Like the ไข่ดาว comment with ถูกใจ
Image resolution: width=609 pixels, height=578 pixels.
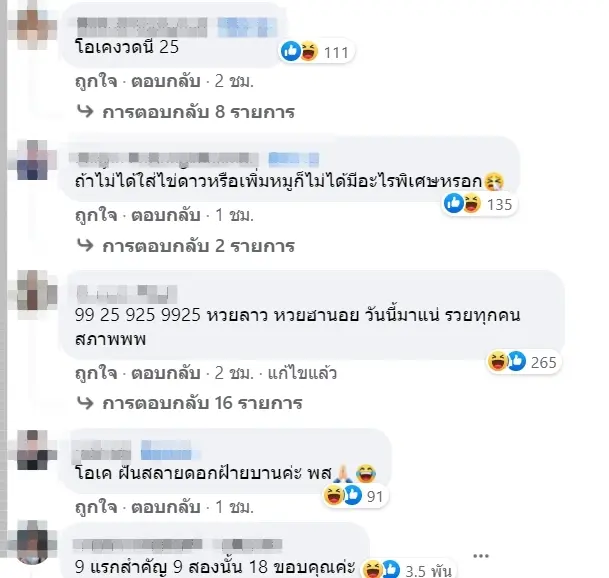click(96, 216)
